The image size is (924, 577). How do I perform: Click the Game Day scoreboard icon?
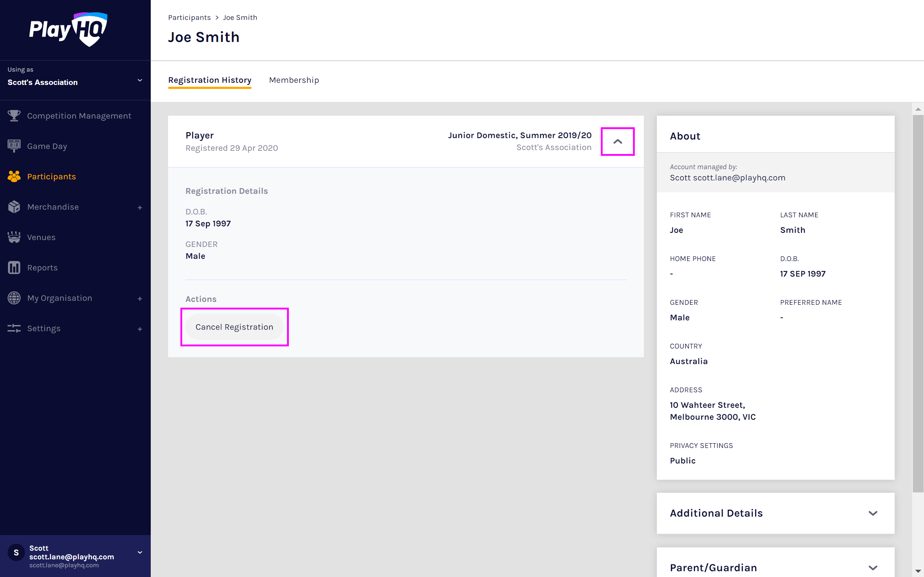coord(14,146)
